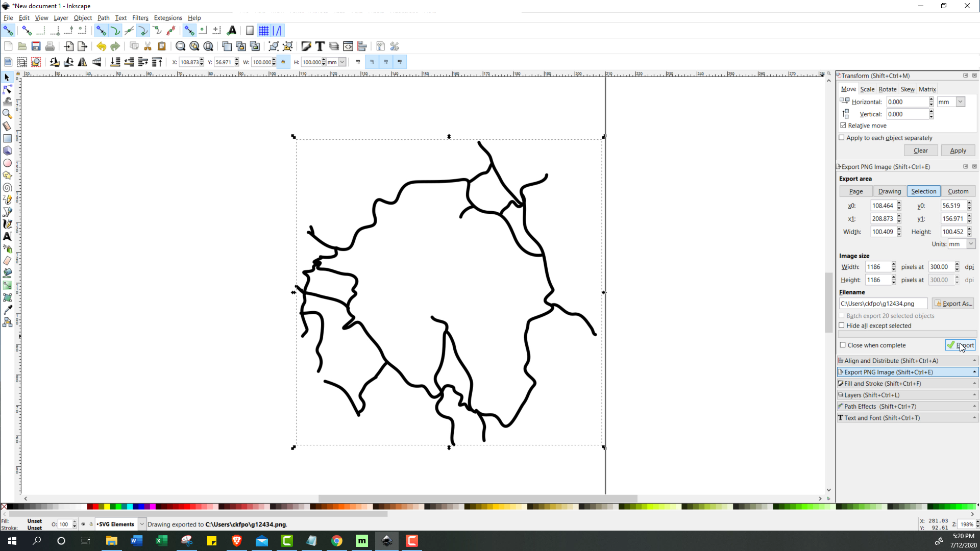Select the Eraser tool
The height and width of the screenshot is (551, 980).
pyautogui.click(x=7, y=261)
